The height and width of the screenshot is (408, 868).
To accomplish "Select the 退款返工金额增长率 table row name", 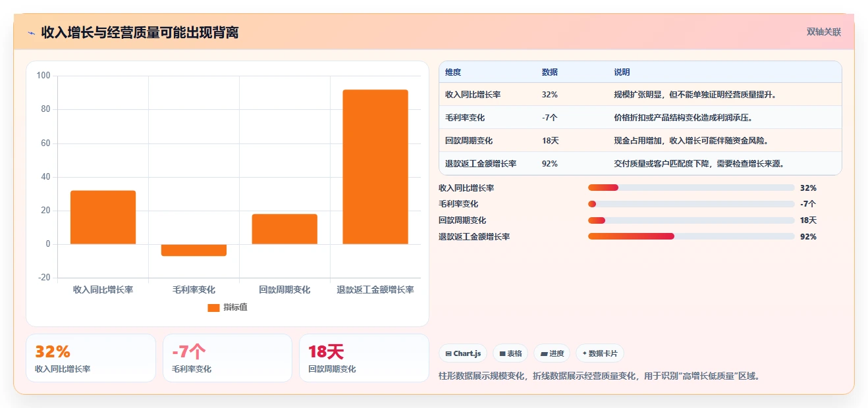I will [481, 164].
